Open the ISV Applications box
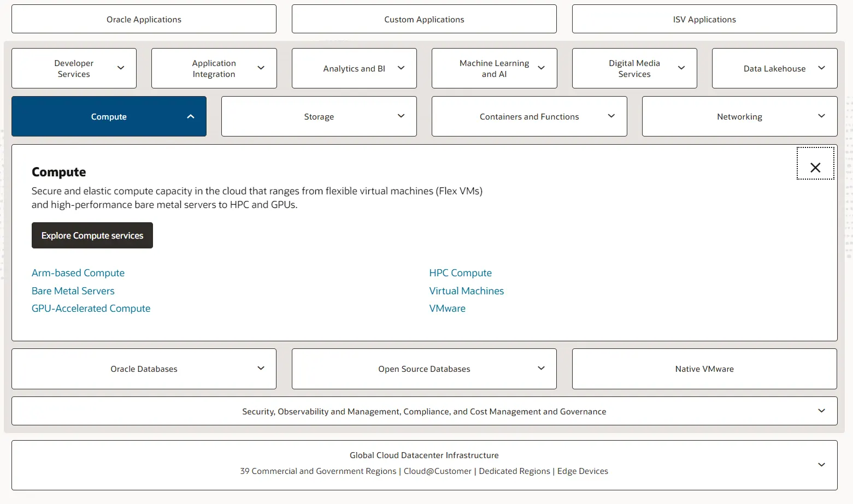The image size is (853, 504). (x=704, y=19)
